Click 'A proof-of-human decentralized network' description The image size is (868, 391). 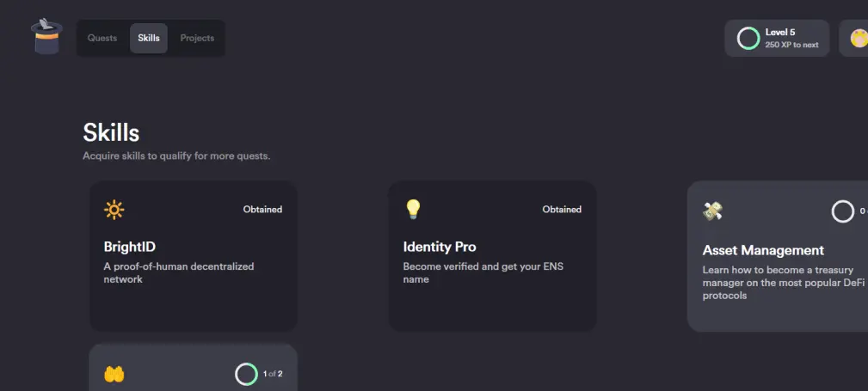(178, 272)
